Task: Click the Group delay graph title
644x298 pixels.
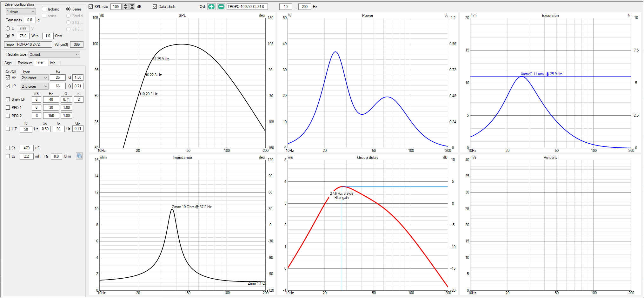Action: coord(368,158)
